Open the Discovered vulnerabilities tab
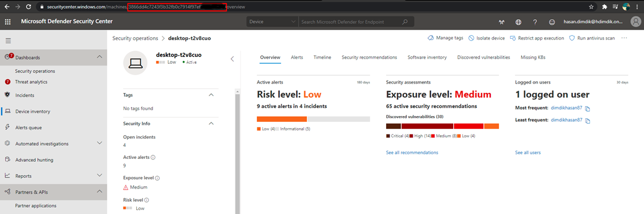This screenshot has width=644, height=214. (483, 57)
